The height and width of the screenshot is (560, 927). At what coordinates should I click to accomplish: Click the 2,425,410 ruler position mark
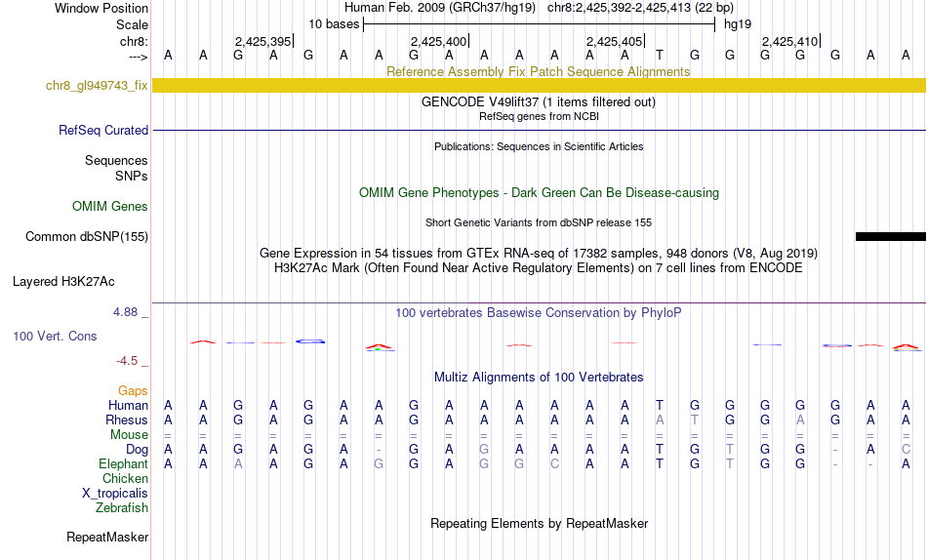[x=789, y=41]
